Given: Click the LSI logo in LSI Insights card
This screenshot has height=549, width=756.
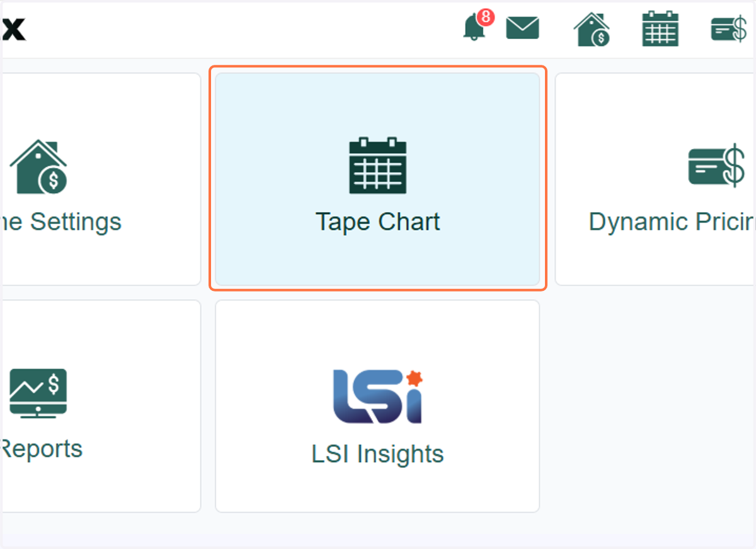Looking at the screenshot, I should (x=378, y=396).
